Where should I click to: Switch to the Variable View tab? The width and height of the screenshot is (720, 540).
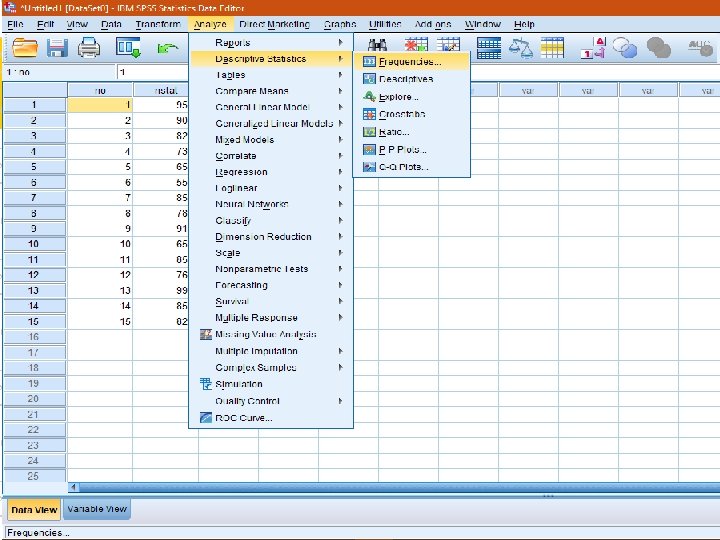click(x=97, y=509)
